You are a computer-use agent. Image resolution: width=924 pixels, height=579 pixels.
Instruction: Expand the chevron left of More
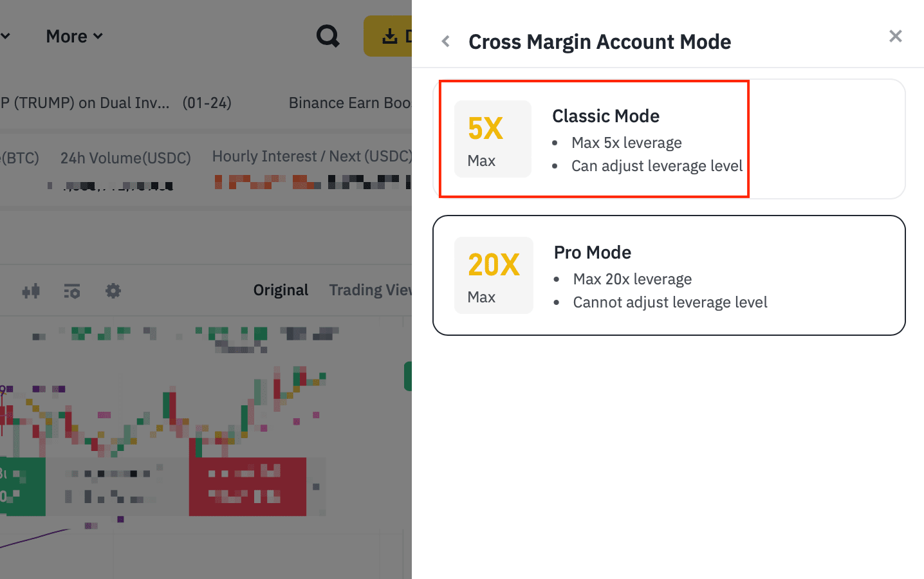click(5, 37)
